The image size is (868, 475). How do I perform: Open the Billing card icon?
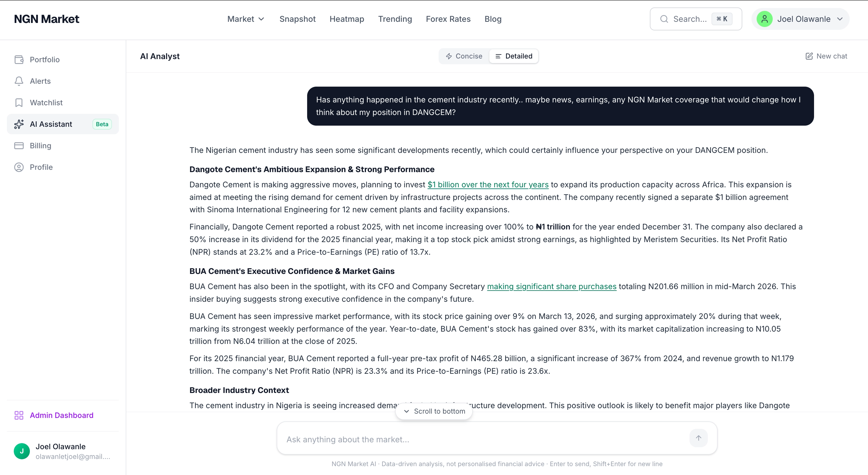pos(19,145)
